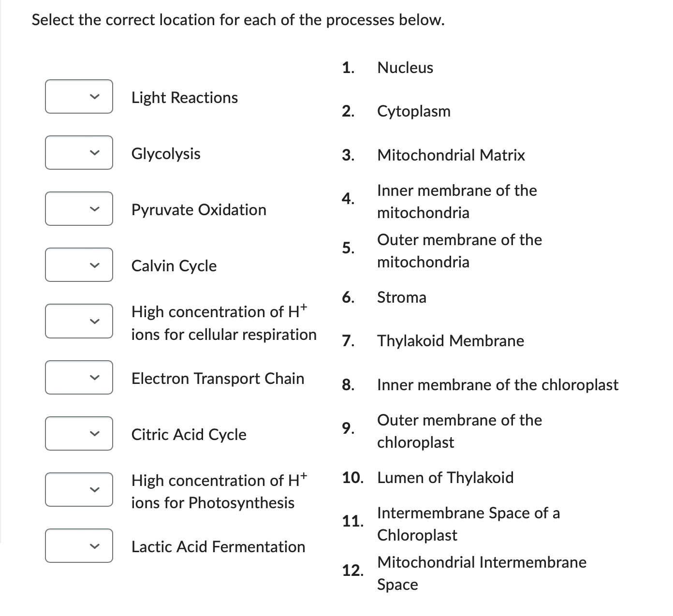Open the dropdown beside Citric Acid Cycle
The image size is (673, 616).
[79, 433]
